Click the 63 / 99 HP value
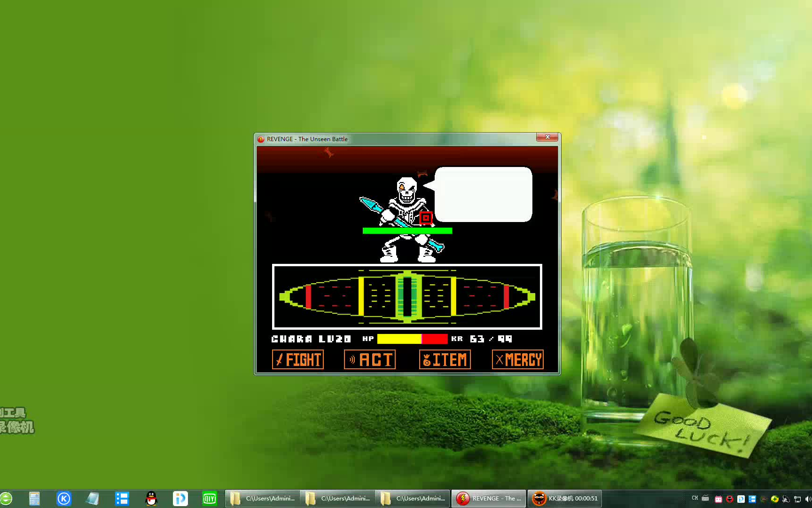This screenshot has height=508, width=812. tap(491, 339)
